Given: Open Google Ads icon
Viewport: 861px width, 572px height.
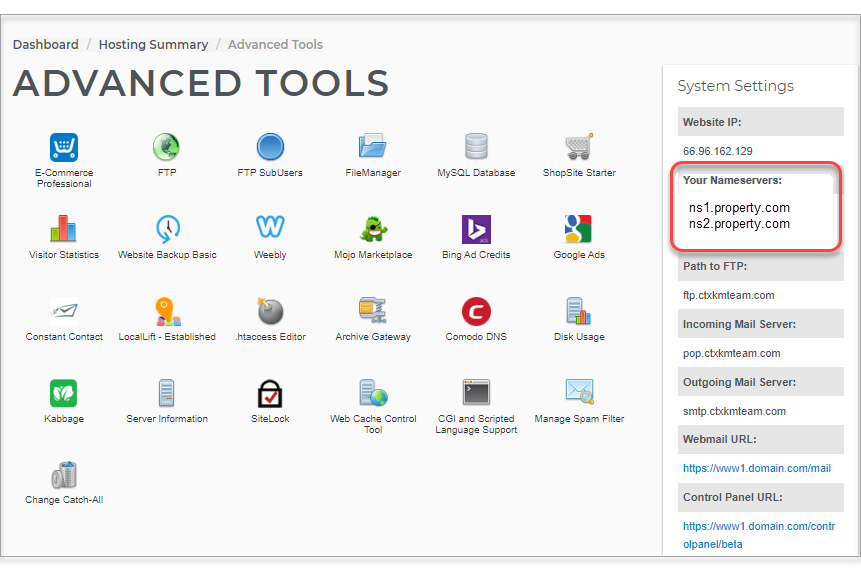Looking at the screenshot, I should (x=578, y=229).
